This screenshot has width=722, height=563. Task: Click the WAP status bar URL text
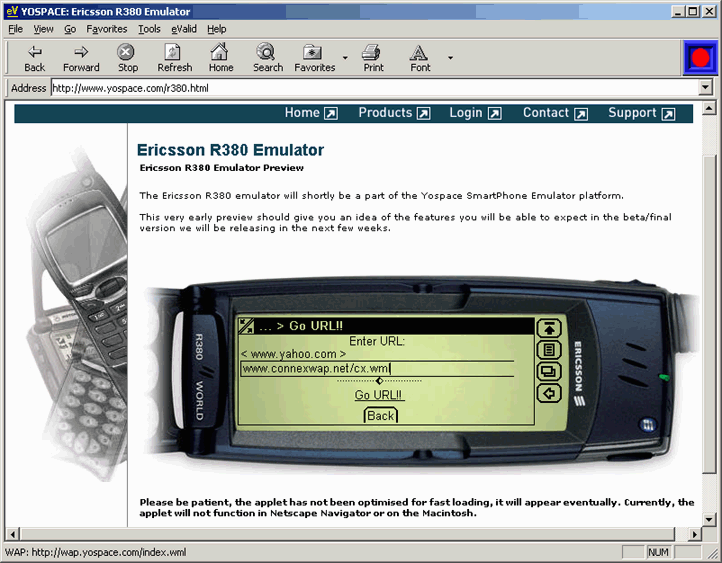pyautogui.click(x=96, y=552)
